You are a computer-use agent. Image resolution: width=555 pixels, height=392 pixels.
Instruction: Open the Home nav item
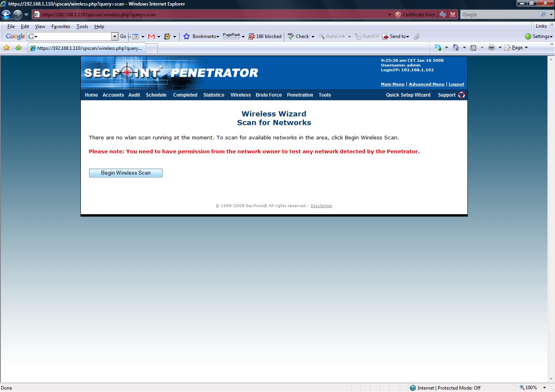91,95
